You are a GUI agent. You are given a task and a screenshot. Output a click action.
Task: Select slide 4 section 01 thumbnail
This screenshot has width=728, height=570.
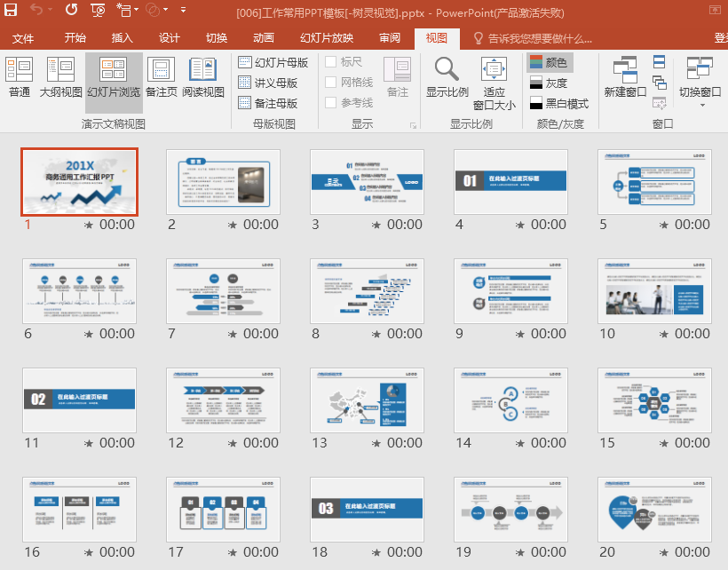click(x=510, y=181)
